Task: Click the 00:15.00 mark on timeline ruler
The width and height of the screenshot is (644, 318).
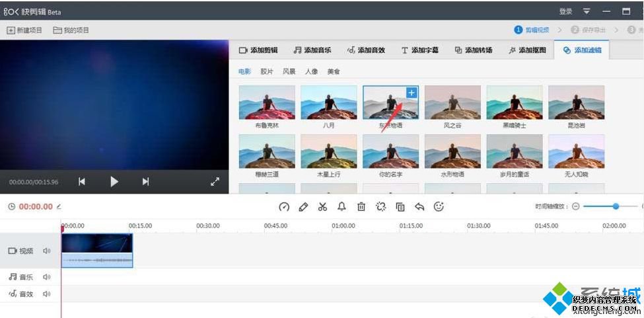Action: click(141, 225)
